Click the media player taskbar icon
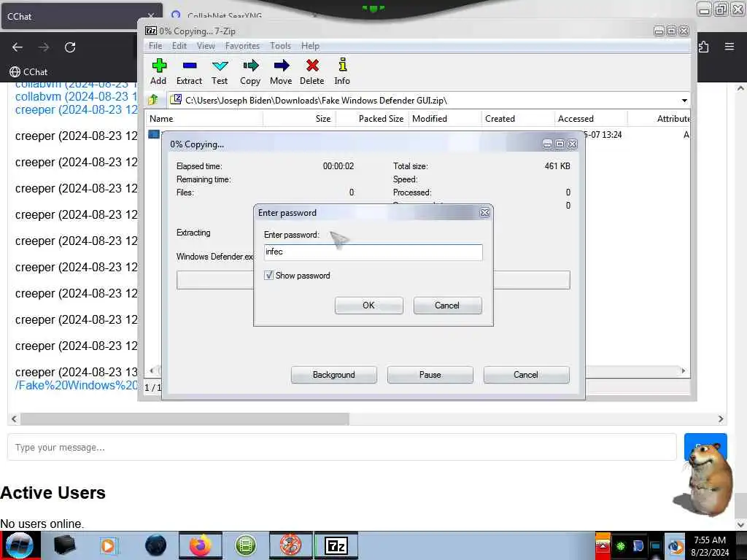Screen dimensions: 747x560 pyautogui.click(x=109, y=545)
